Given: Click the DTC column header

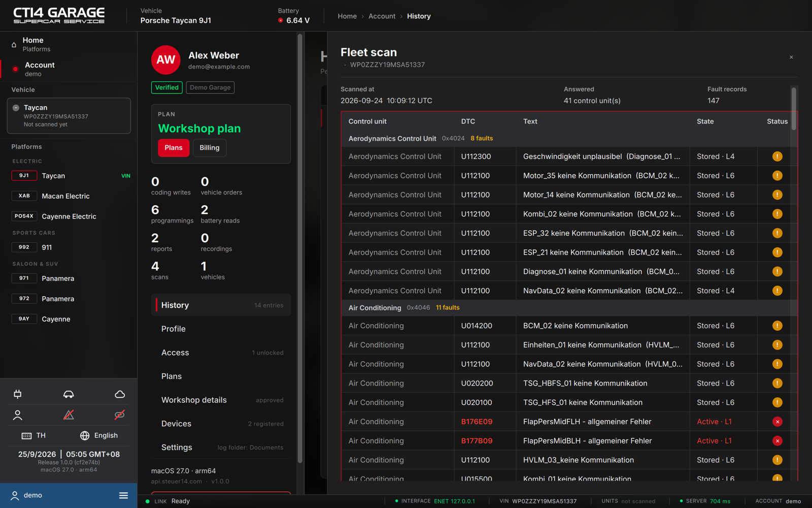Looking at the screenshot, I should tap(468, 121).
